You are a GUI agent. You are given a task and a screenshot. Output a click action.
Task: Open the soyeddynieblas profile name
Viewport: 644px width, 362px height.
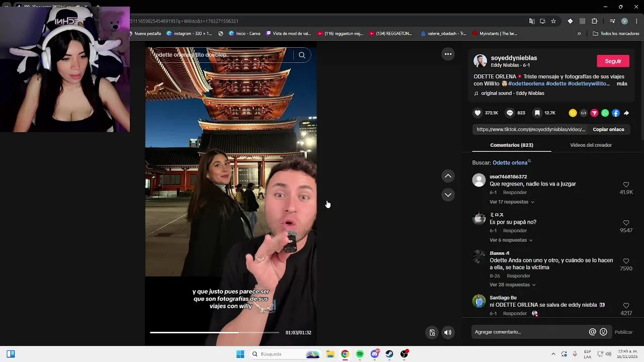(x=514, y=58)
